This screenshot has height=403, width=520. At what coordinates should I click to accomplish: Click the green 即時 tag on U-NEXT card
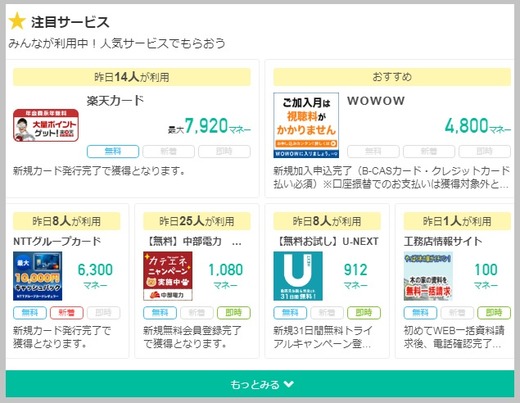pyautogui.click(x=364, y=313)
